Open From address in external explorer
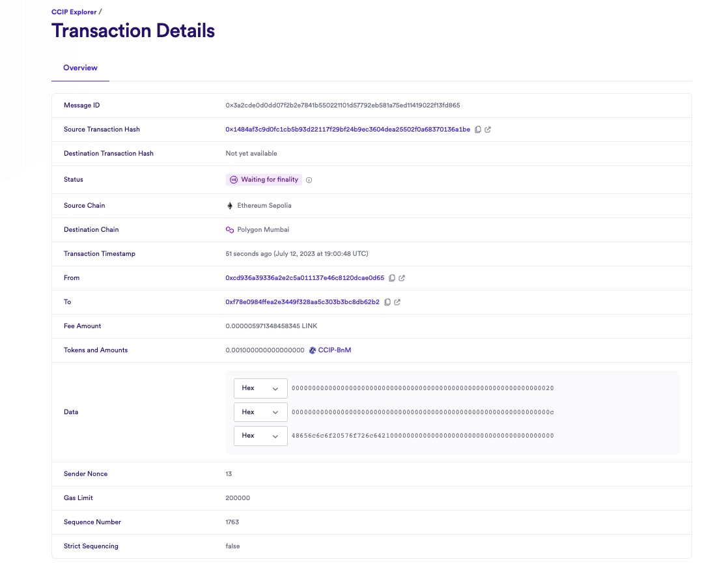The height and width of the screenshot is (577, 728). (402, 278)
